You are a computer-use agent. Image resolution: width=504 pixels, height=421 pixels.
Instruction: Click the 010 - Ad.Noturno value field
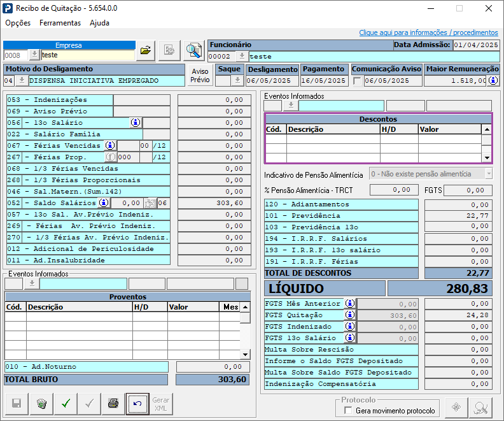pyautogui.click(x=213, y=367)
